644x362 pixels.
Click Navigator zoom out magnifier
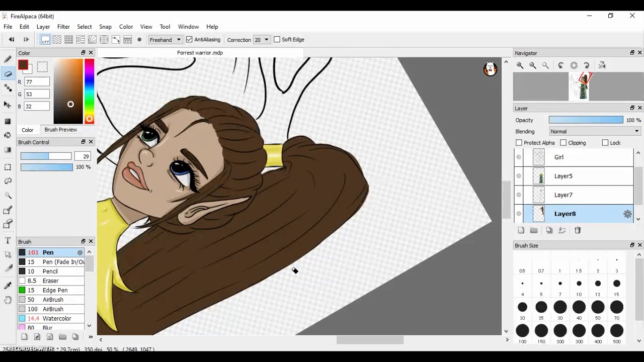(x=533, y=65)
